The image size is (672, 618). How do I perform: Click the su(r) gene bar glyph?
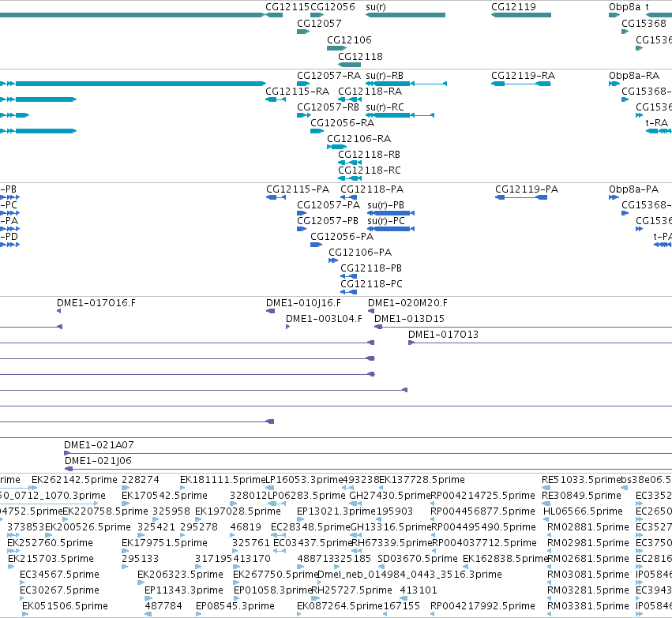click(x=405, y=15)
